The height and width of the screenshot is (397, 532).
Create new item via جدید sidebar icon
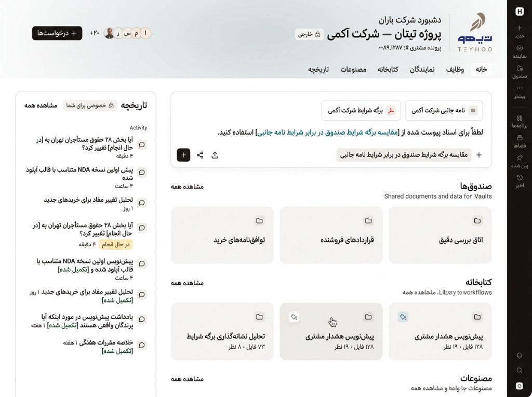520,31
